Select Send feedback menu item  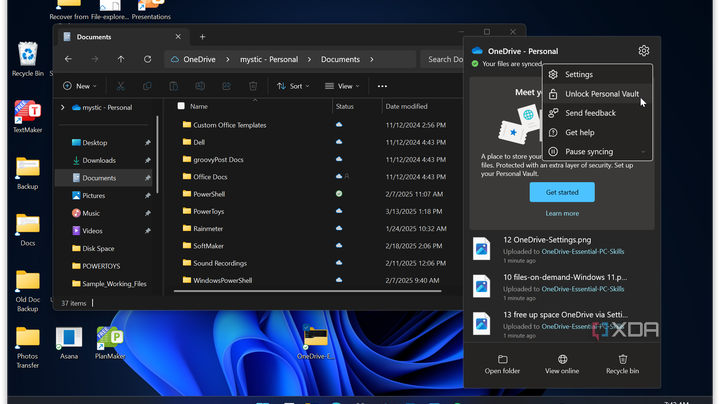tap(597, 113)
